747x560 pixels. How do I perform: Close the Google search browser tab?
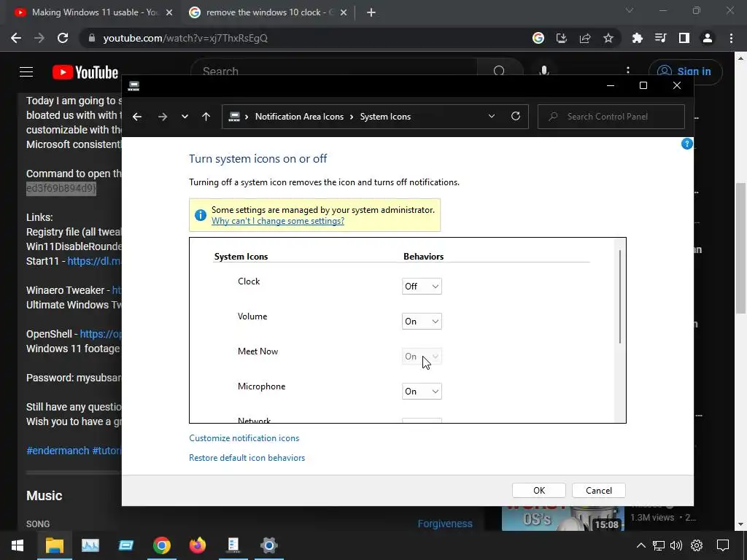(344, 13)
